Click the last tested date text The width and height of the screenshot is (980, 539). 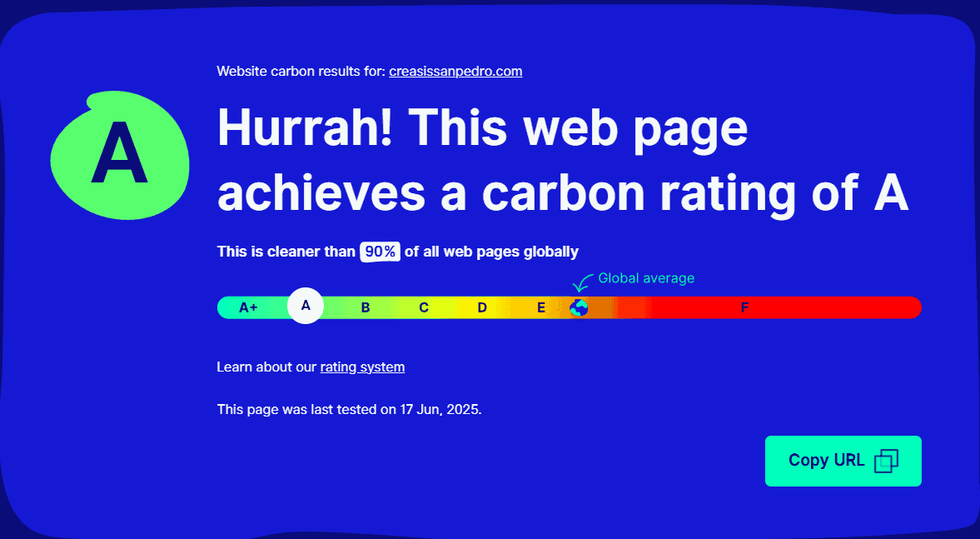click(x=349, y=410)
